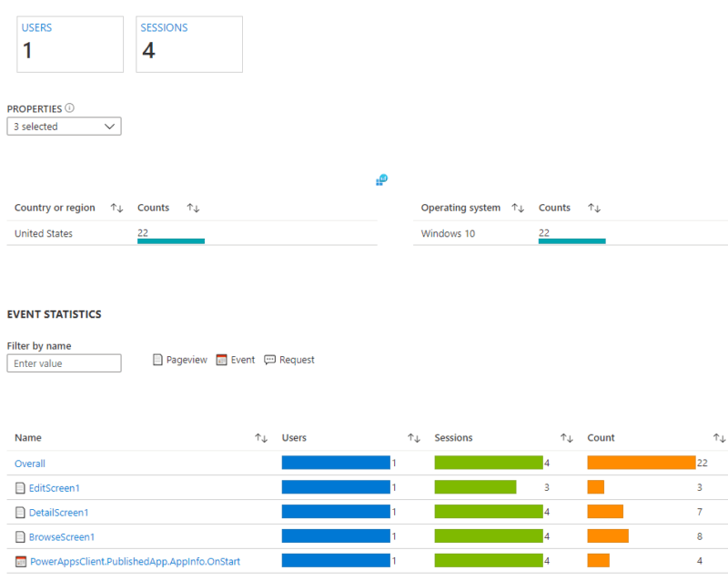
Task: Click the Sessions column header text
Action: click(x=453, y=438)
